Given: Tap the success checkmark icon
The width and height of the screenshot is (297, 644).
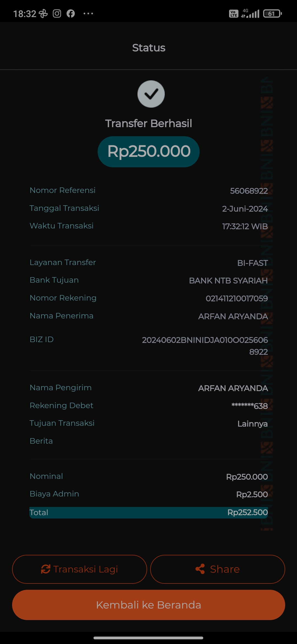Looking at the screenshot, I should pos(151,94).
